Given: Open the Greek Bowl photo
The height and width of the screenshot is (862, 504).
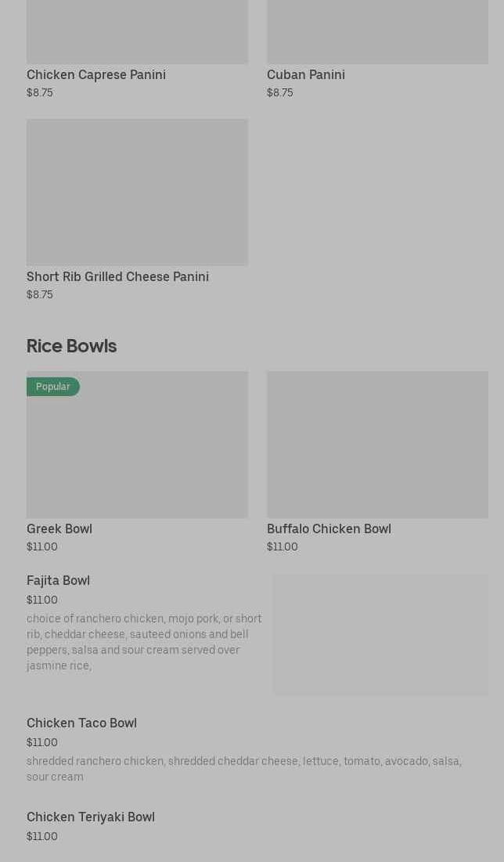Looking at the screenshot, I should 137,453.
